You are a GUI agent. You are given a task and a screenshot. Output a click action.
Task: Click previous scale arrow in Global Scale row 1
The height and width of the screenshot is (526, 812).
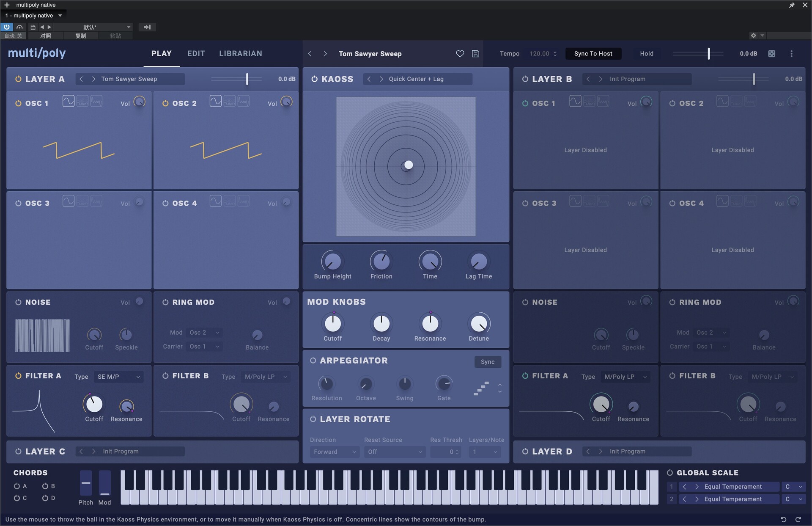click(684, 487)
